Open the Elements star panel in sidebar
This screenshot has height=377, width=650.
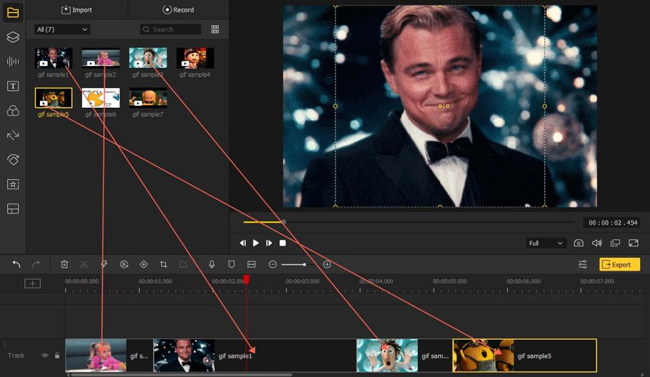[x=13, y=184]
